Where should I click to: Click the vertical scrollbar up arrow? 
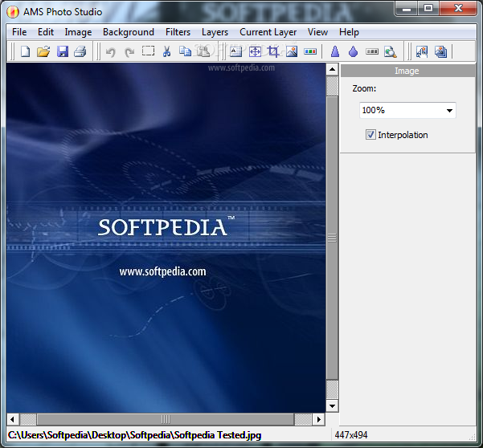[x=332, y=69]
